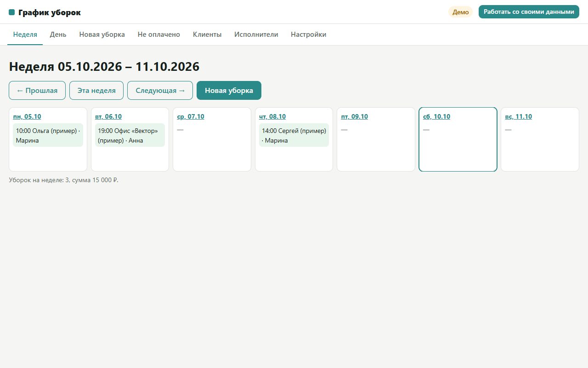Open the 10:00 Ольга cleaning entry
Viewport: 588px width, 368px height.
pyautogui.click(x=48, y=135)
